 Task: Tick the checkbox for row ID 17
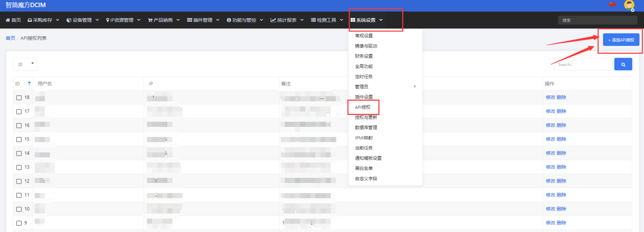19,112
